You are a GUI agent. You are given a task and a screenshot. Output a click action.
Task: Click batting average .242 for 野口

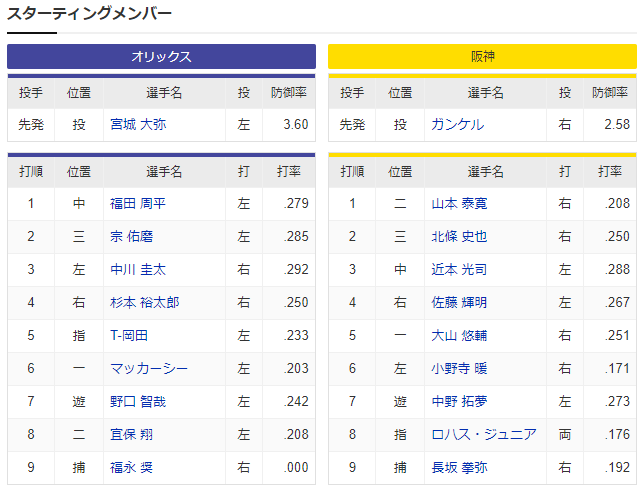pos(296,401)
